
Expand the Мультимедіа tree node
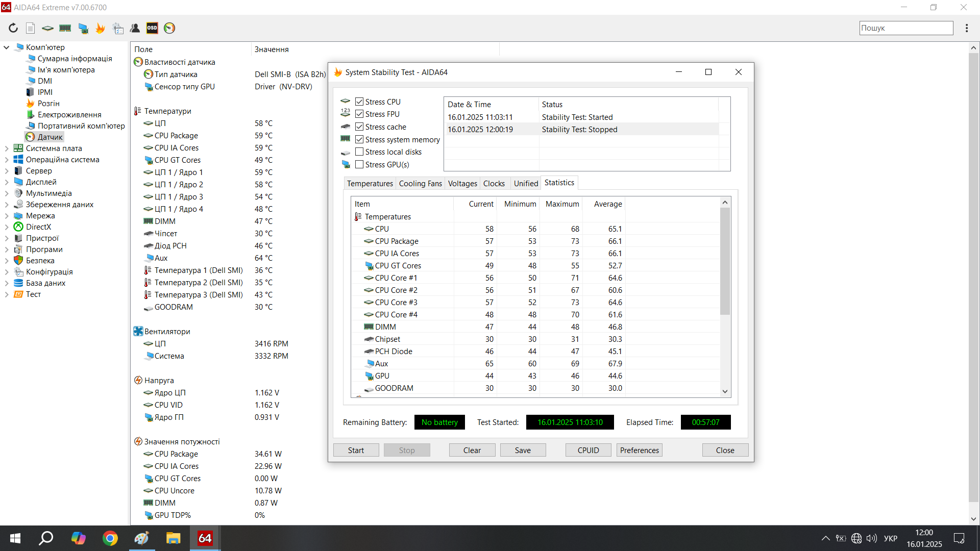click(7, 193)
